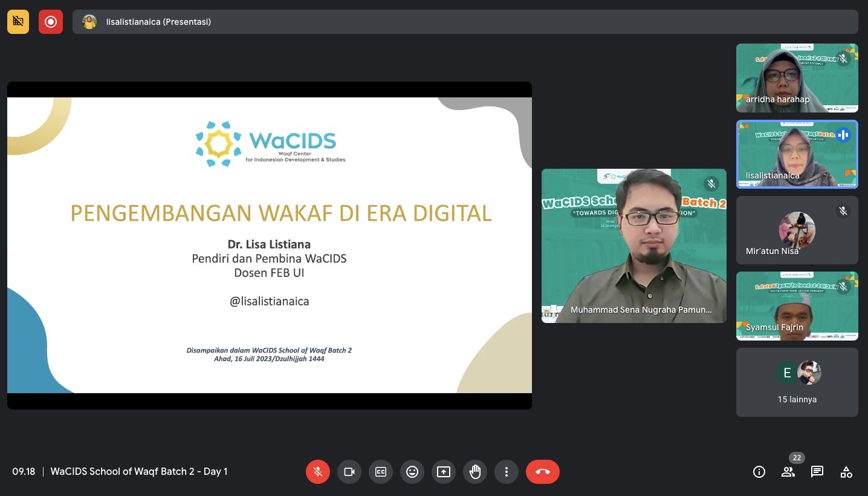Open the three-dot more options menu
Viewport: 868px width, 496px height.
(x=507, y=472)
